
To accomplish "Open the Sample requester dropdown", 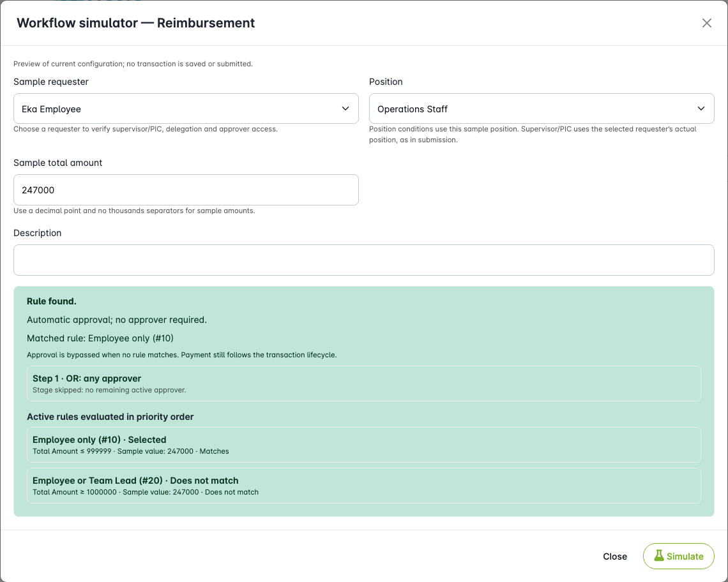I will (x=186, y=108).
